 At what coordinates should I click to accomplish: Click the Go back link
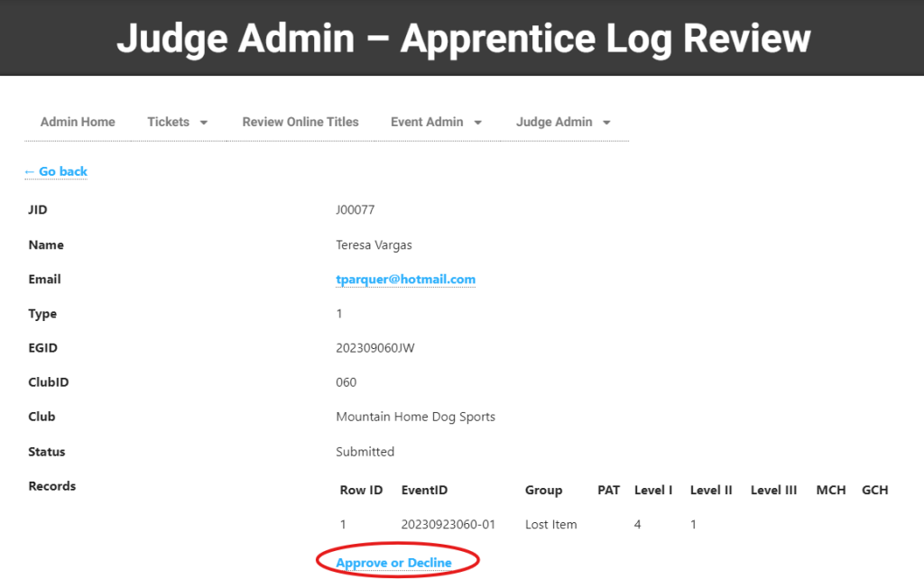click(56, 171)
